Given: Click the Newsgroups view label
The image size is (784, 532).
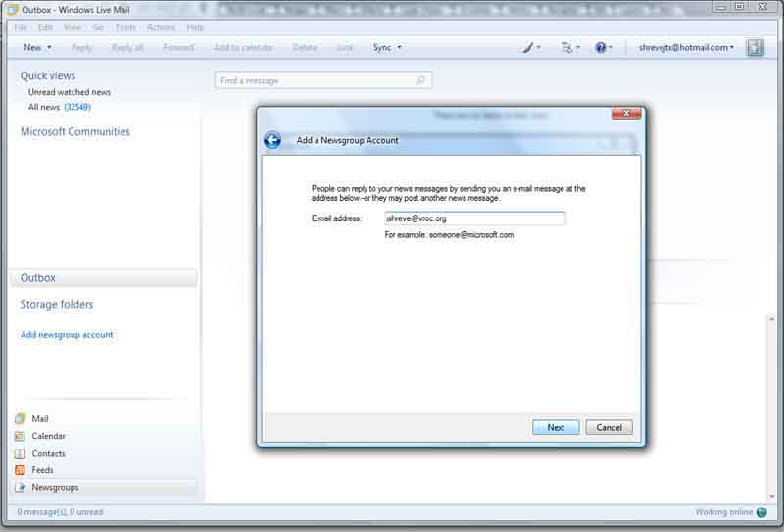Looking at the screenshot, I should [55, 487].
